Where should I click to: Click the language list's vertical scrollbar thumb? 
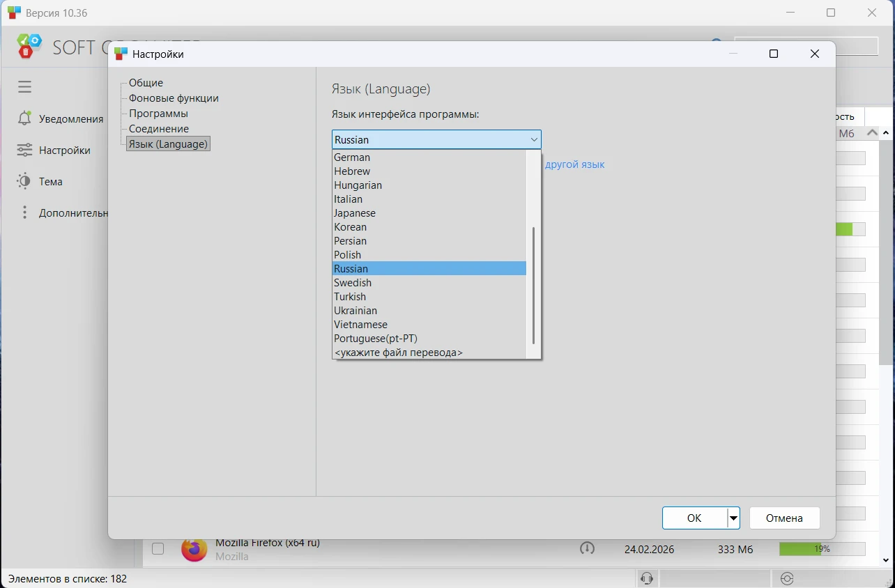pyautogui.click(x=533, y=286)
